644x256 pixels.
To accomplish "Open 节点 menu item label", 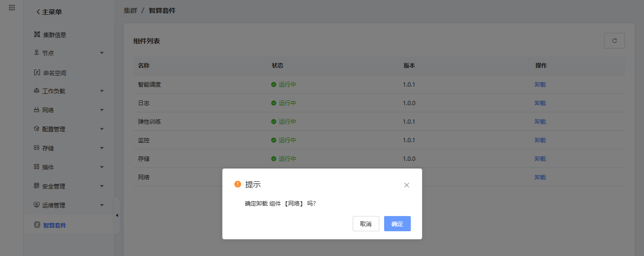I will point(48,53).
